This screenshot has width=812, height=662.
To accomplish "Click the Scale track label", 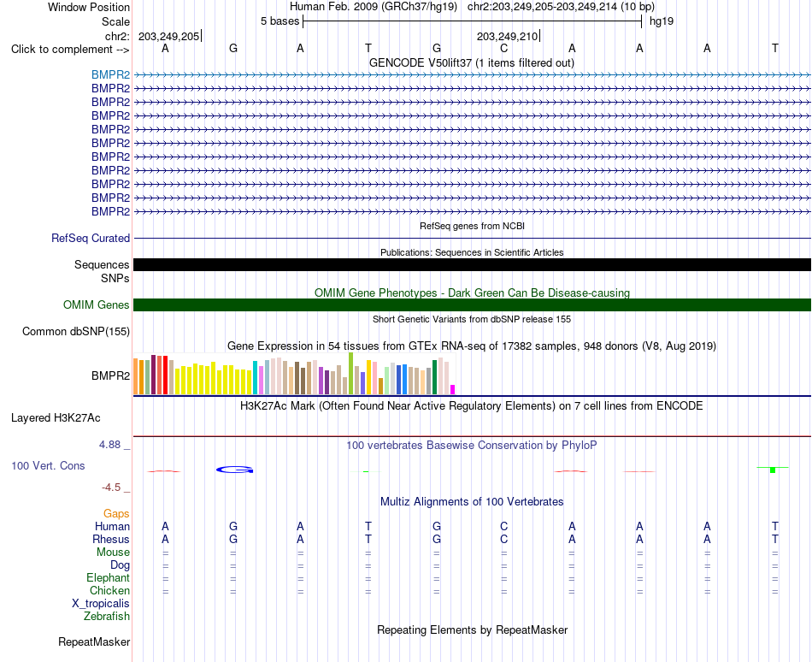I will click(x=115, y=21).
